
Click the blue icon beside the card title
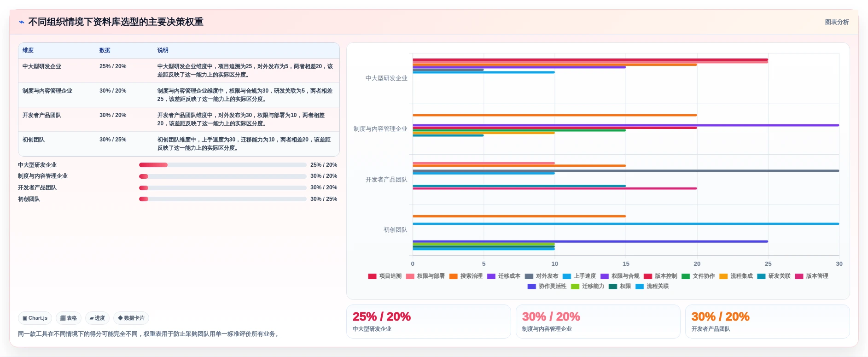pos(22,22)
